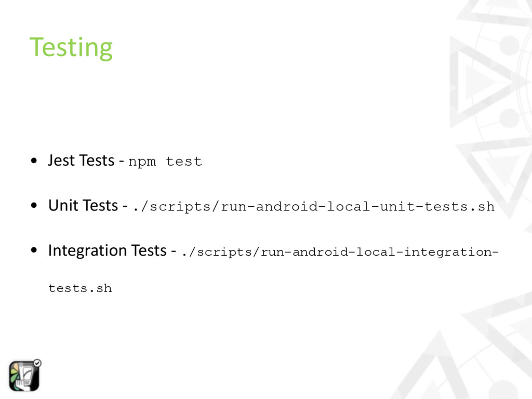The height and width of the screenshot is (399, 532).
Task: Click the word 'test' in npm test
Action: tap(184, 162)
